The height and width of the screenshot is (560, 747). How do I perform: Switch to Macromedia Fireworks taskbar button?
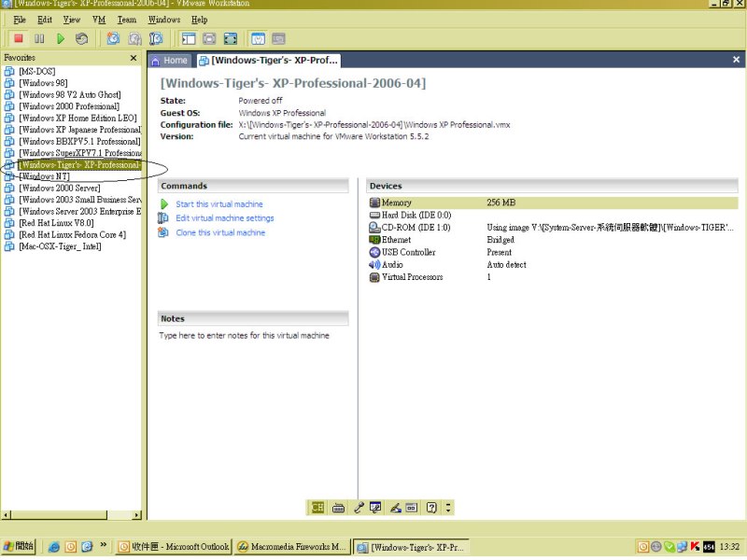[x=292, y=547]
